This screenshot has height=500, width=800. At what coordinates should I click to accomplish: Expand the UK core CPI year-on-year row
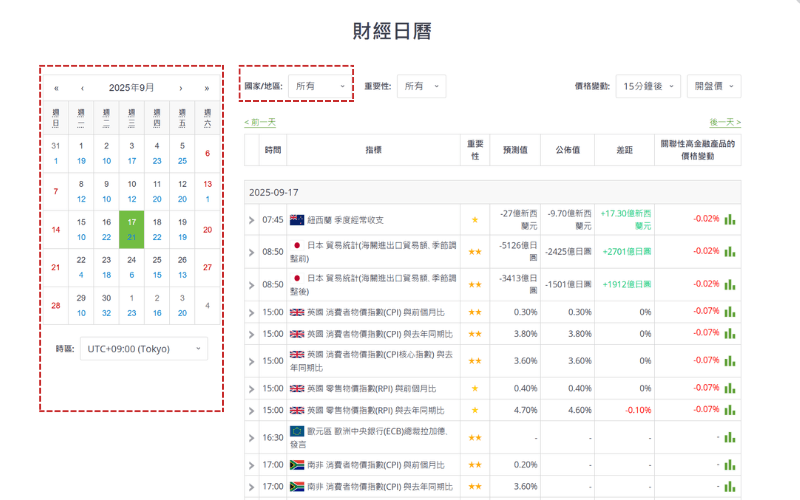coord(252,360)
